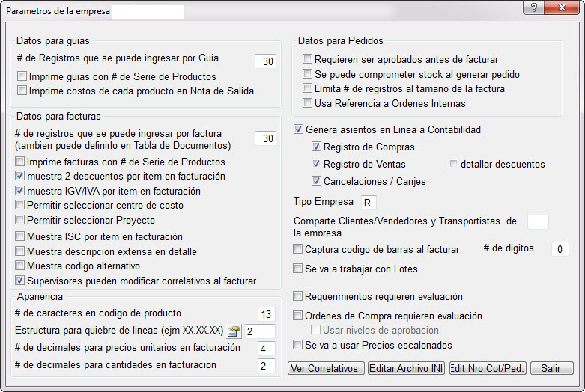The height and width of the screenshot is (392, 585).
Task: Disable Supervisores pueden modificar correlativos
Action: (21, 281)
